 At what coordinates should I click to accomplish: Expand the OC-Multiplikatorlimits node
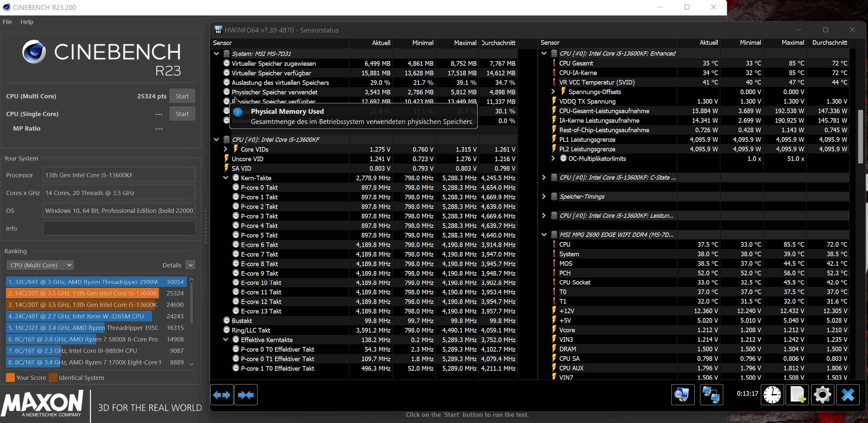tap(553, 158)
